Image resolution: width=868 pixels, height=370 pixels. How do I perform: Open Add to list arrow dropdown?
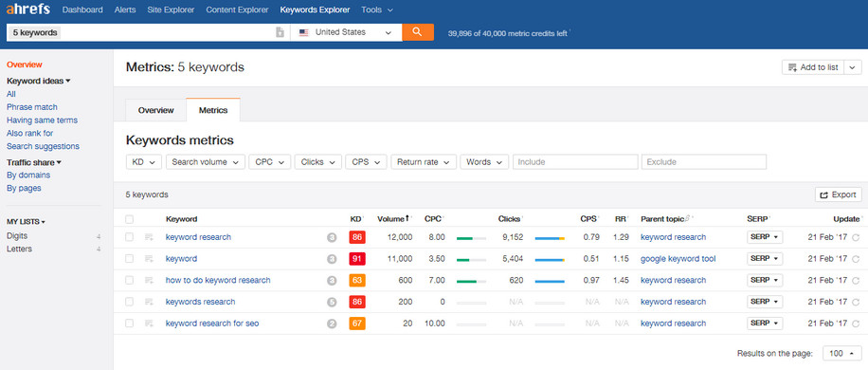[x=853, y=67]
